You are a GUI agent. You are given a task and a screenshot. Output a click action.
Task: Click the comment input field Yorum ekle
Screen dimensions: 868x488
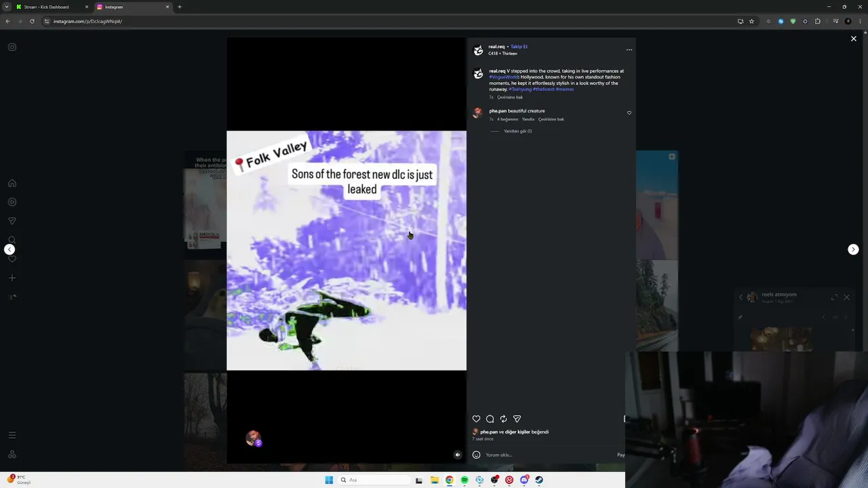549,455
